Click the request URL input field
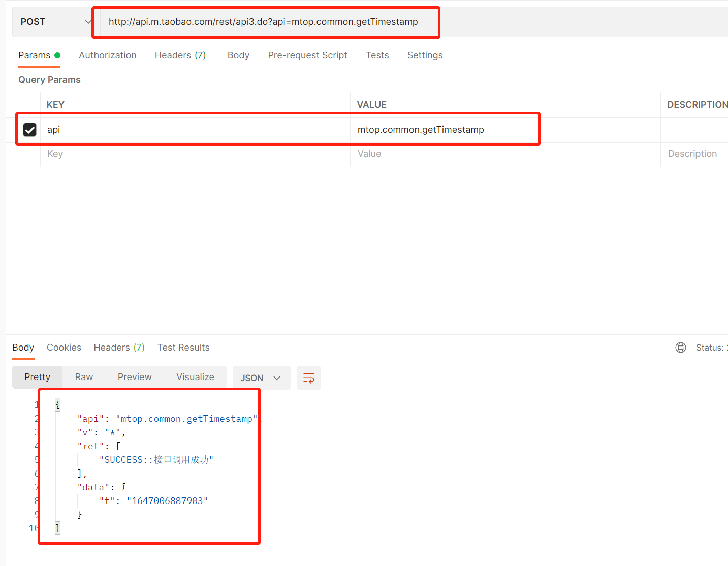Image resolution: width=728 pixels, height=566 pixels. [x=414, y=22]
